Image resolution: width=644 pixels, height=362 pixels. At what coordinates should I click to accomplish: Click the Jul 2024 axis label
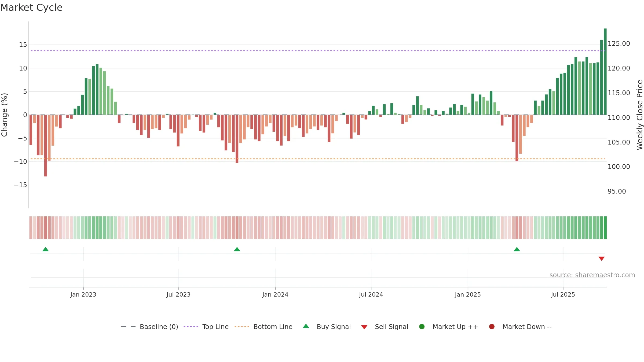coord(371,294)
